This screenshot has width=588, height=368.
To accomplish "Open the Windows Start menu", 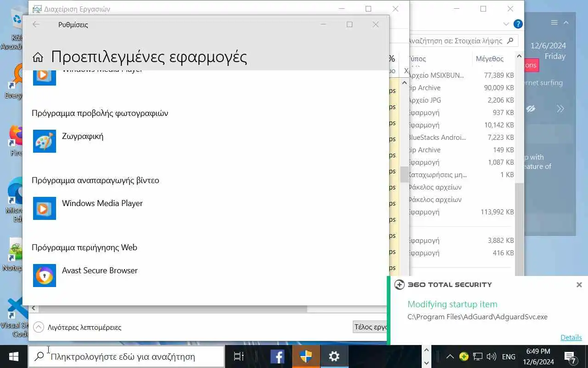I will [x=13, y=356].
